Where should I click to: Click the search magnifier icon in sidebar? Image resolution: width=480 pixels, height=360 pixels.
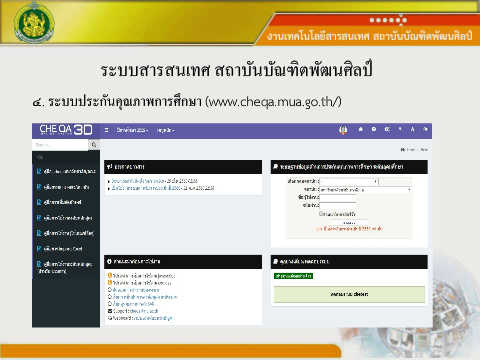[94, 145]
